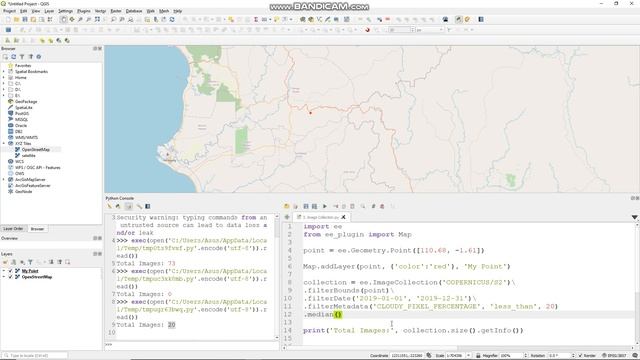Screen dimensions: 640x360
Task: Select GeoPackage in Browser tree
Action: tap(26, 102)
